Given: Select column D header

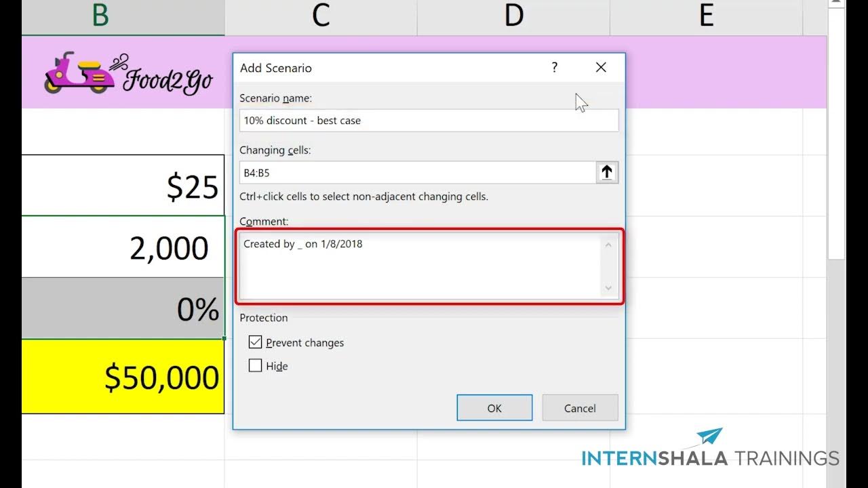Looking at the screenshot, I should (x=513, y=16).
